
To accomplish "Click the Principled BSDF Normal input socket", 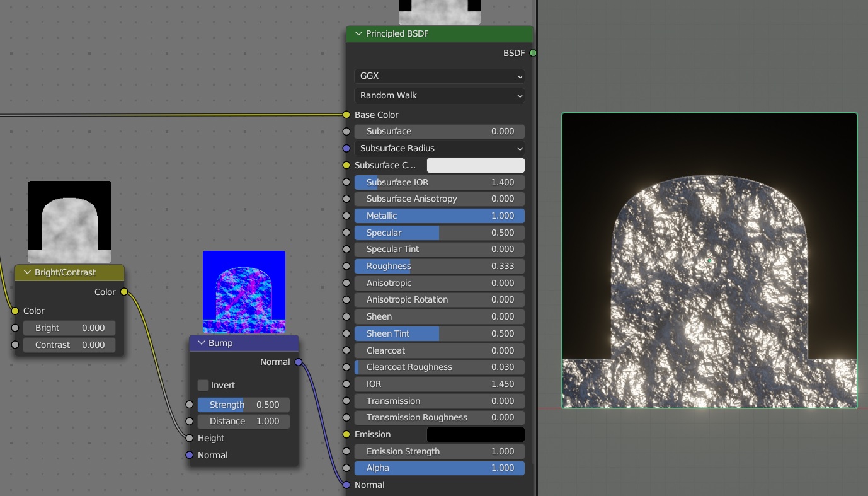I will [346, 485].
